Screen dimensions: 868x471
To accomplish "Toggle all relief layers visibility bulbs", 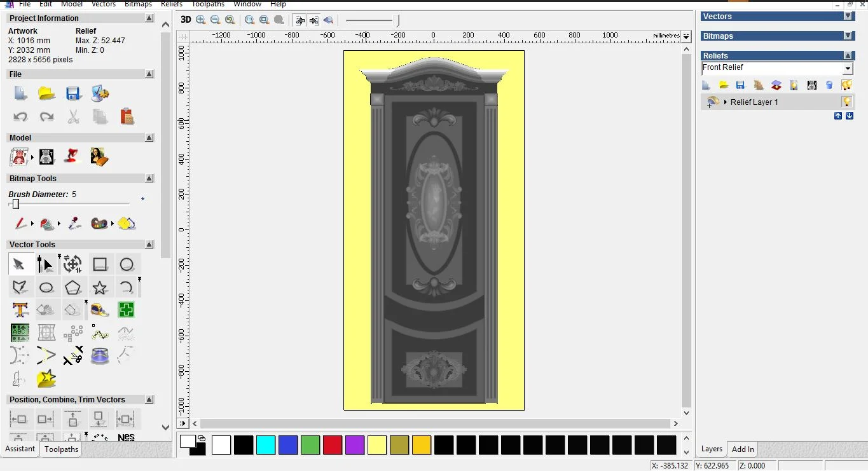I will 846,85.
